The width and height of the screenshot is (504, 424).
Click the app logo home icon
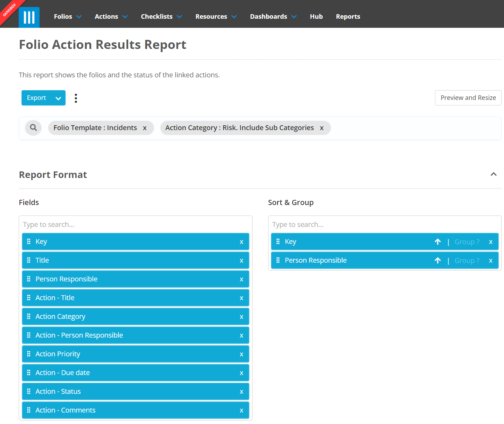(x=29, y=17)
